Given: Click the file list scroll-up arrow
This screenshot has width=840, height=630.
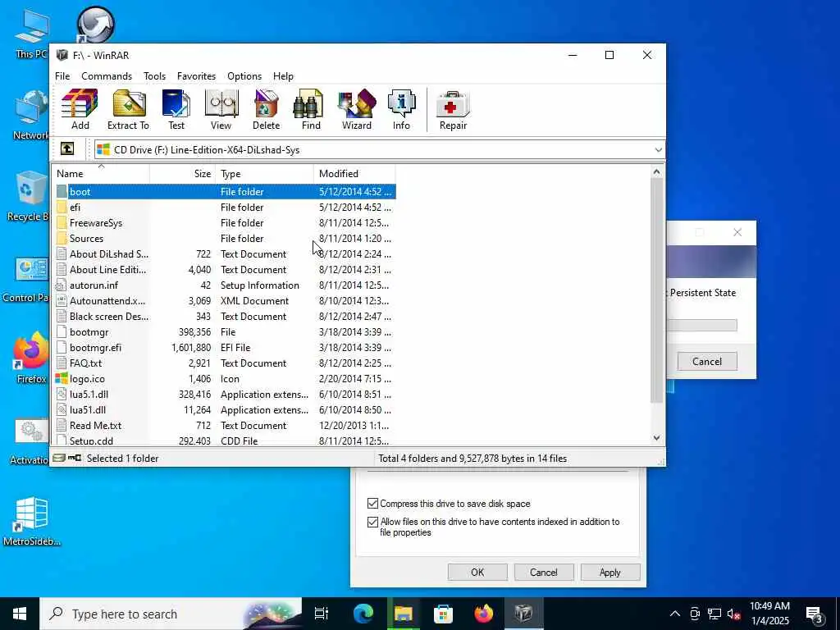Looking at the screenshot, I should point(657,172).
